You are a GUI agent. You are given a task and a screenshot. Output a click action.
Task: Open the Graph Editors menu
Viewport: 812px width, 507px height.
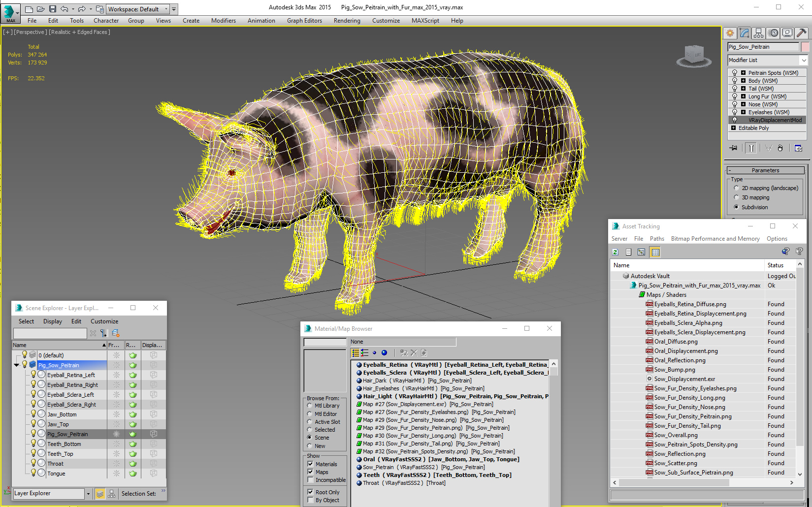pyautogui.click(x=304, y=21)
